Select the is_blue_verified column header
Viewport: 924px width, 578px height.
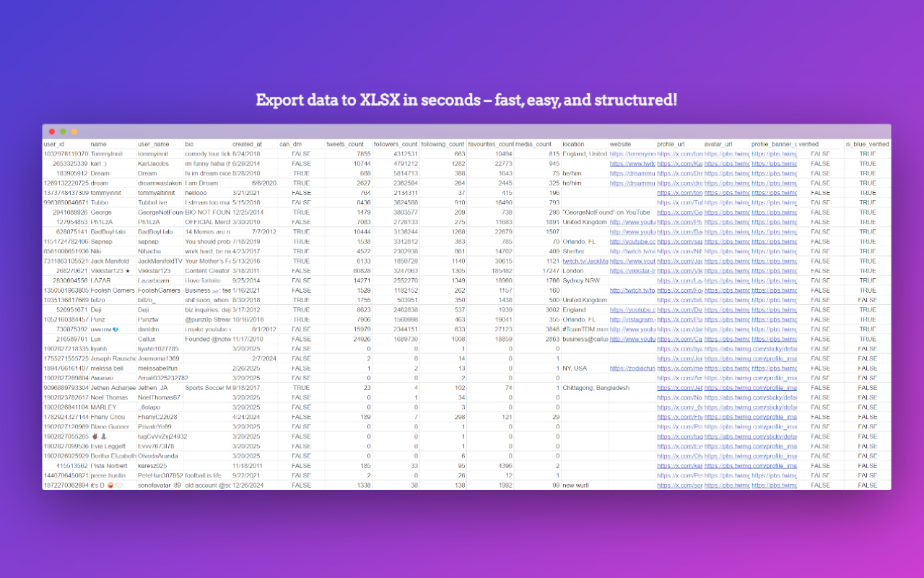tap(867, 143)
